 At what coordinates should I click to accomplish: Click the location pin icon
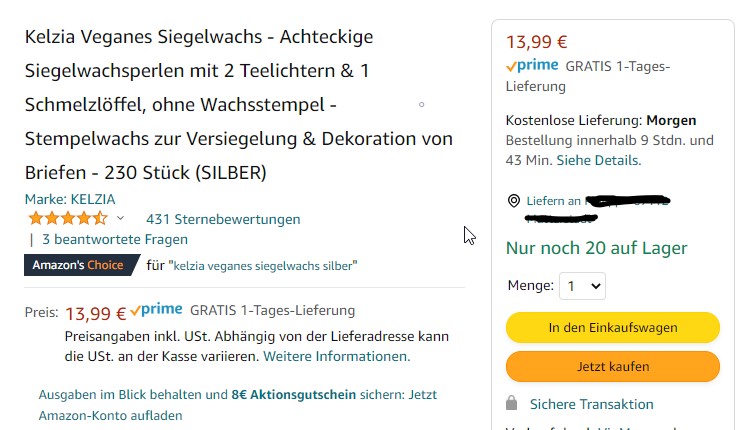click(514, 201)
